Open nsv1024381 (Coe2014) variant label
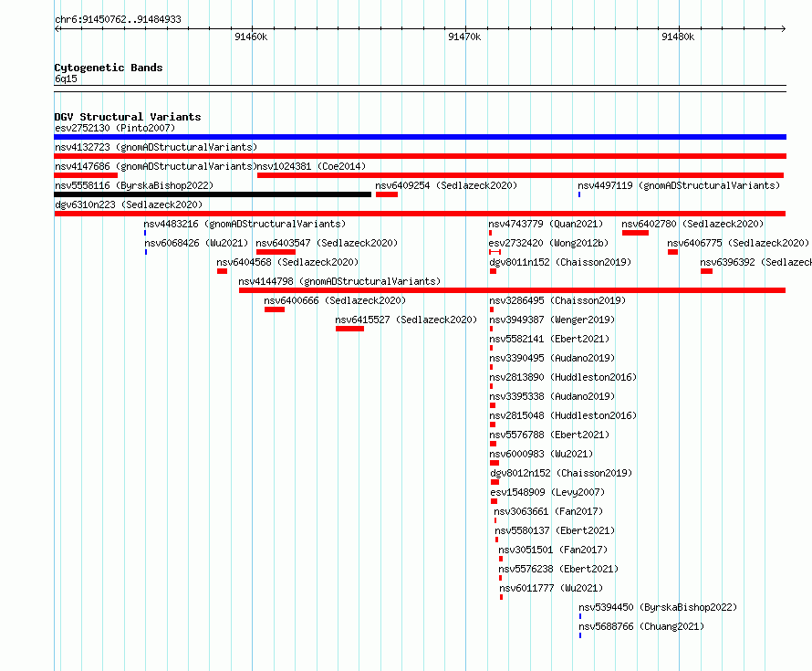Screen dimensions: 812x671 coord(311,166)
